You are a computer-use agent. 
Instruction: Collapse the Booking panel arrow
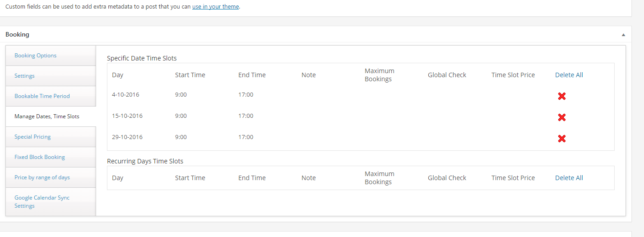point(623,34)
